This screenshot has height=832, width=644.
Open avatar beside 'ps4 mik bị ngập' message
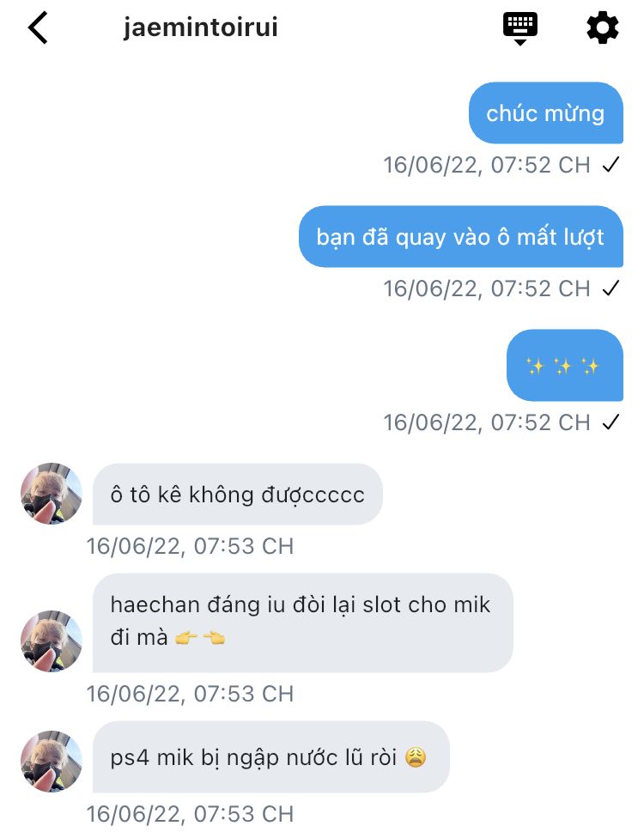(52, 762)
